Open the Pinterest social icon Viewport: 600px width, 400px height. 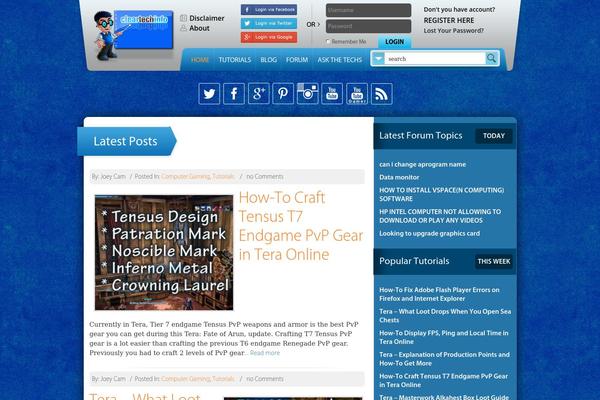coord(283,94)
